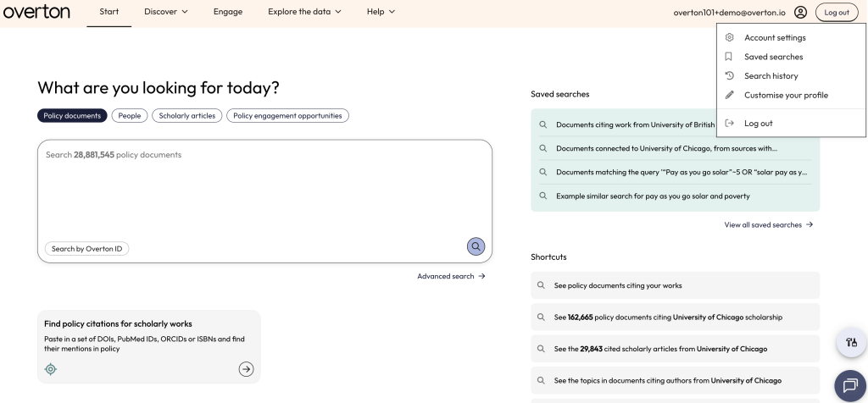The image size is (868, 403).
Task: Click the arrow next to View all saved searches
Action: 810,224
